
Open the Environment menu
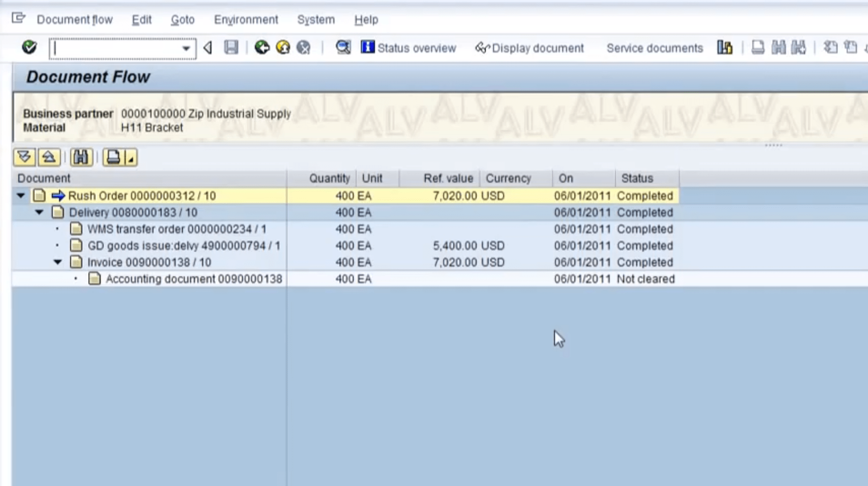tap(246, 20)
